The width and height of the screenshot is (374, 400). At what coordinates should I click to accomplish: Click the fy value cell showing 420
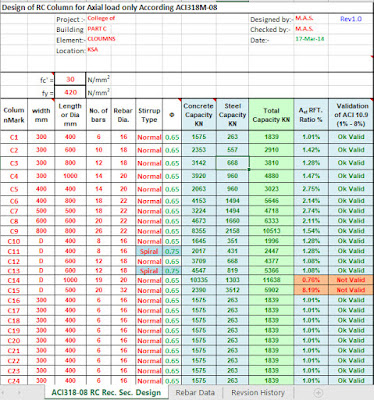(70, 92)
